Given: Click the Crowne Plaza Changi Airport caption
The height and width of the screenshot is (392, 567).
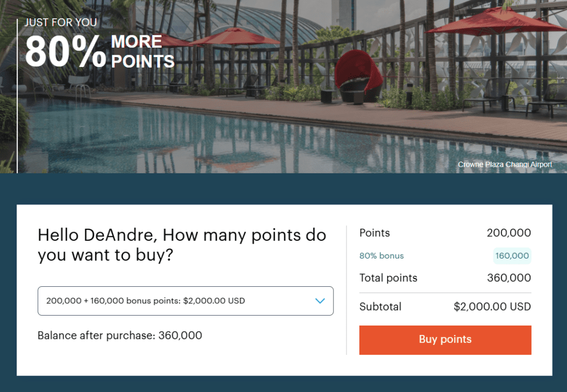Looking at the screenshot, I should point(504,164).
